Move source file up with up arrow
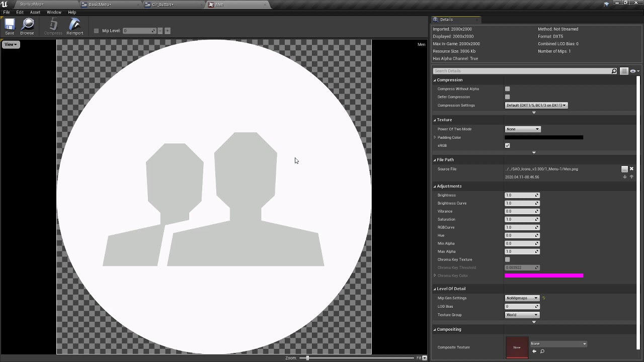The height and width of the screenshot is (362, 644). [x=631, y=177]
